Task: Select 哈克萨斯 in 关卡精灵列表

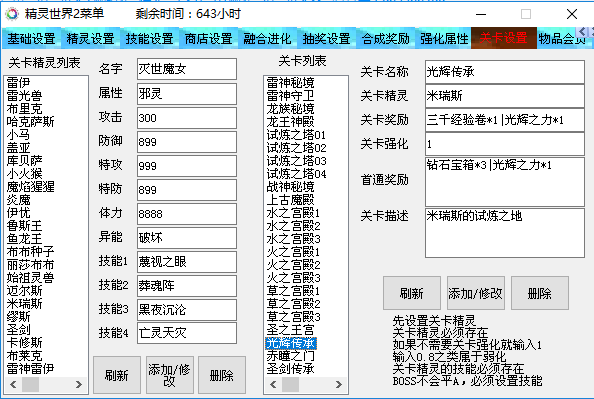Action: click(x=30, y=122)
